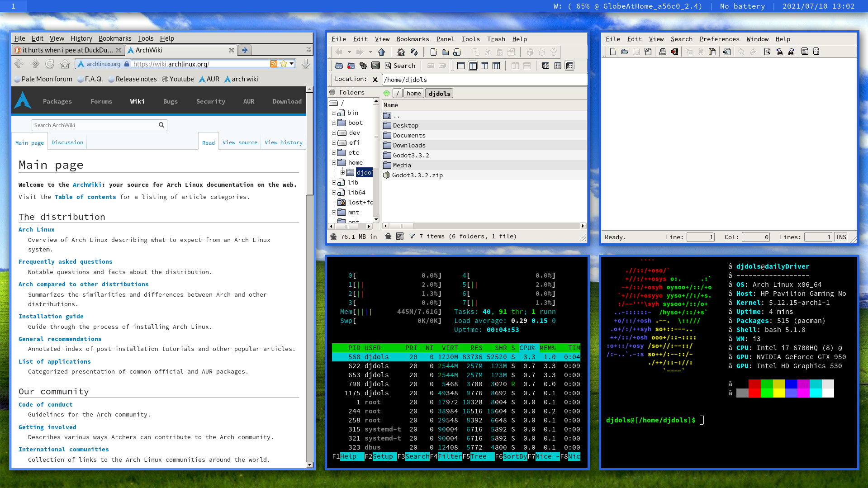Click the djdols button in the location path bar

click(x=439, y=93)
